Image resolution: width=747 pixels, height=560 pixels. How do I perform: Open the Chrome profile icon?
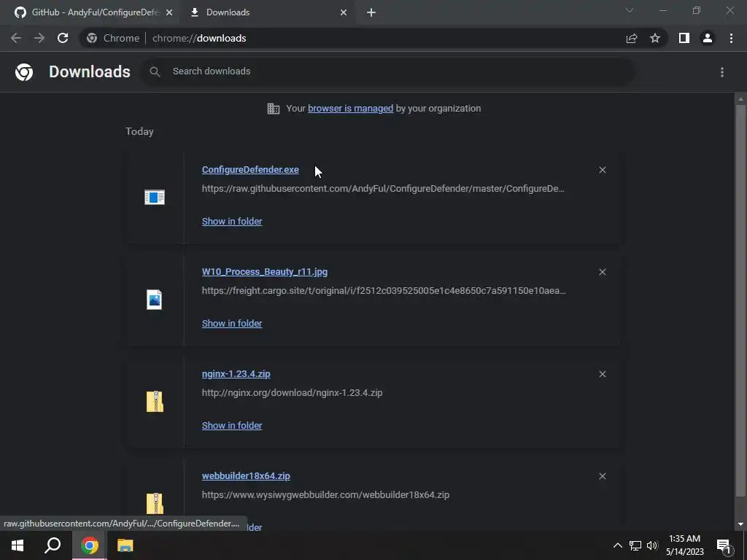click(x=708, y=38)
